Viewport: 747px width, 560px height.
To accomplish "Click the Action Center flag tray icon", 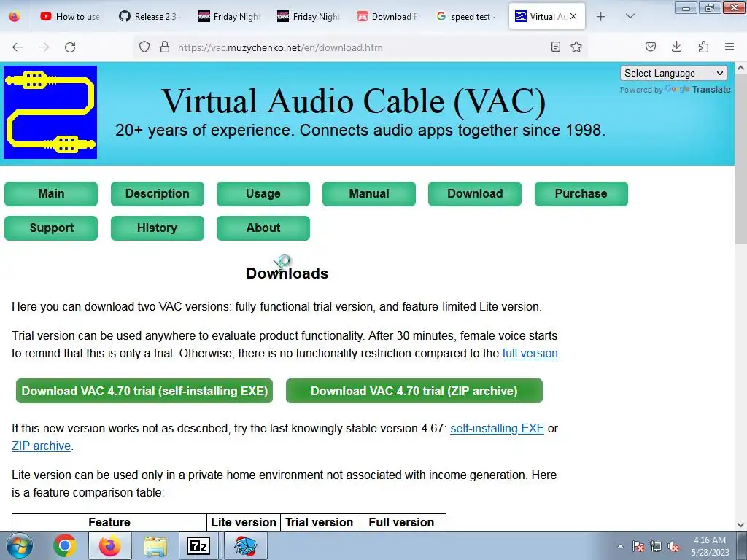I will click(638, 546).
